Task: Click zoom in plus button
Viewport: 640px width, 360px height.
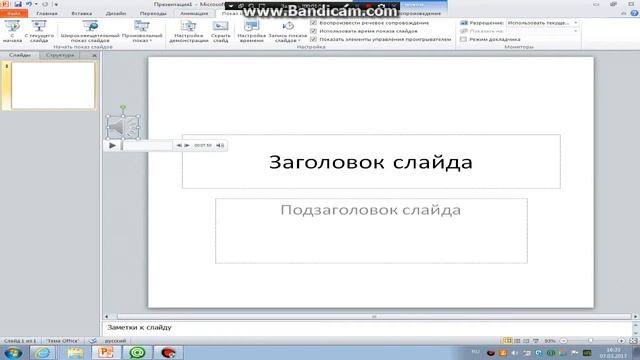Action: pos(621,340)
